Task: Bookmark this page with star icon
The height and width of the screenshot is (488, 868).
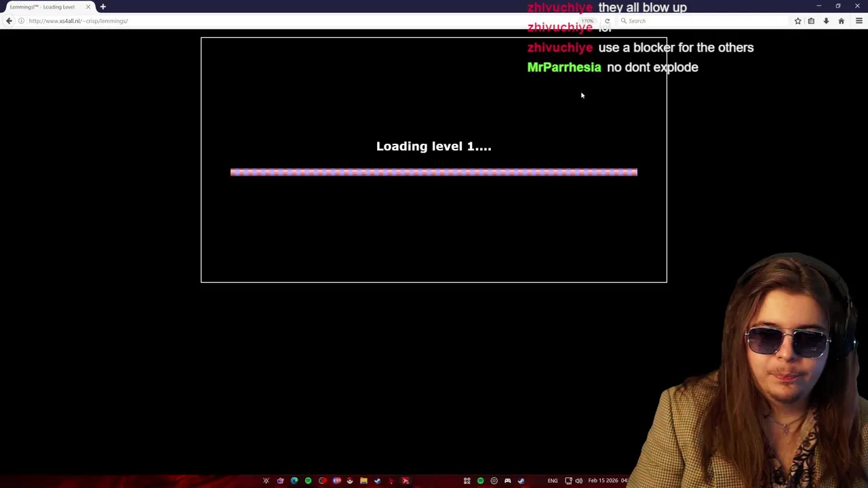Action: point(798,21)
